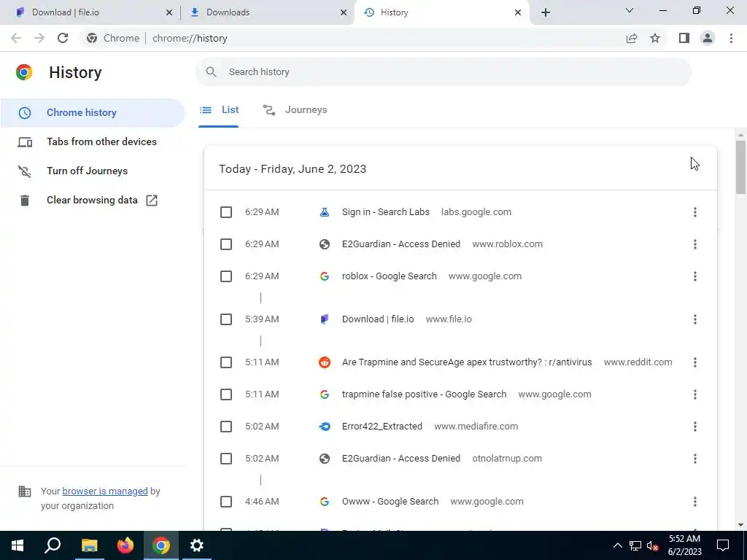Open a new tab with plus button
The image size is (747, 560).
(x=546, y=12)
